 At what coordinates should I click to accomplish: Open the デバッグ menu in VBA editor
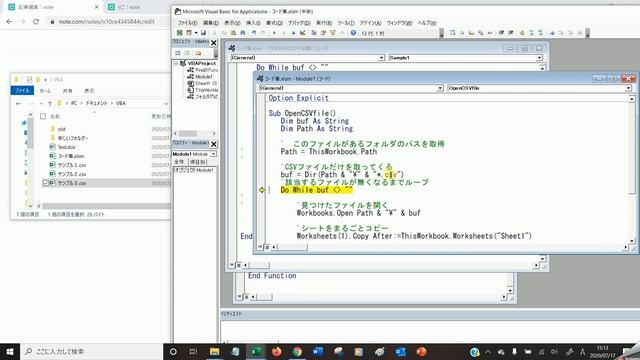click(299, 23)
